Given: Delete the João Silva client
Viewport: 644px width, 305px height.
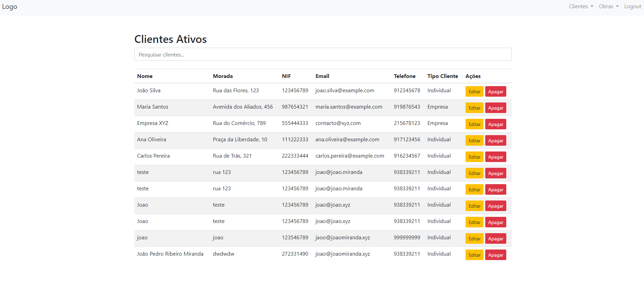Looking at the screenshot, I should click(495, 92).
